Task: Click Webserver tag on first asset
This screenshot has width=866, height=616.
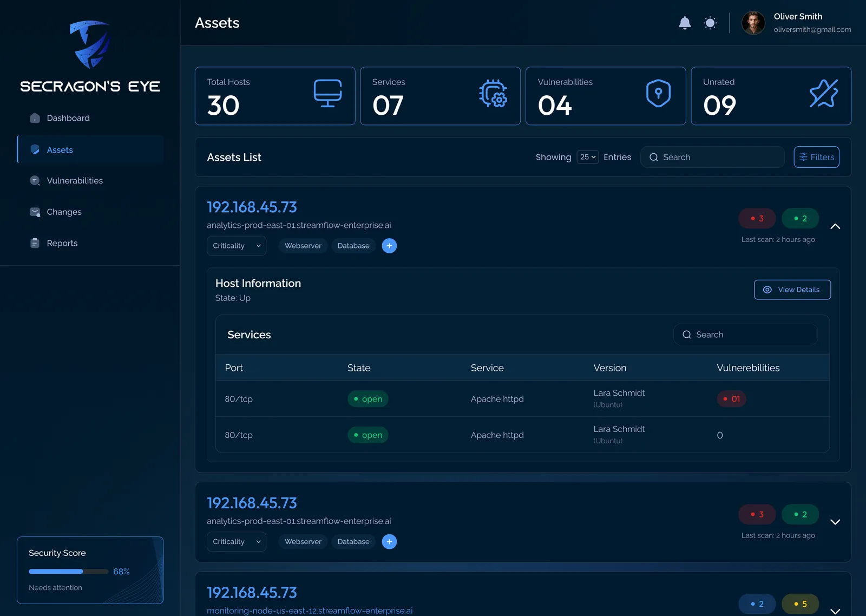Action: click(x=303, y=246)
